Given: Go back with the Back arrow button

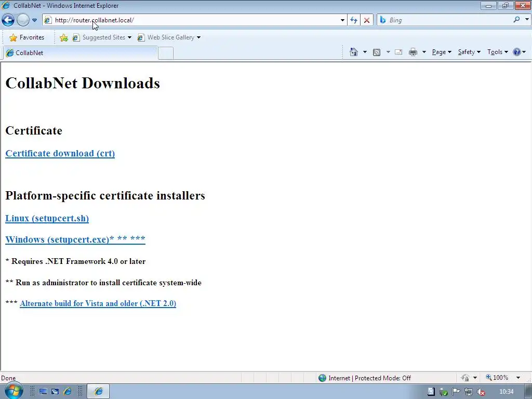Looking at the screenshot, I should tap(8, 20).
